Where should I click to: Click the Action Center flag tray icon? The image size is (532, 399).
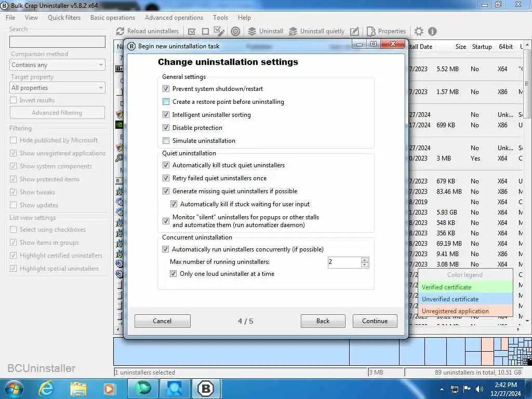click(467, 389)
